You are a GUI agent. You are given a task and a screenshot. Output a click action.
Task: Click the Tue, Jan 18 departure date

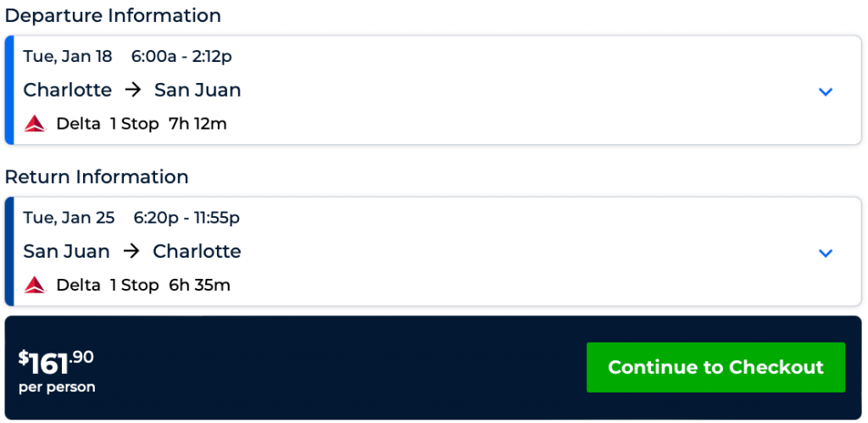[68, 57]
